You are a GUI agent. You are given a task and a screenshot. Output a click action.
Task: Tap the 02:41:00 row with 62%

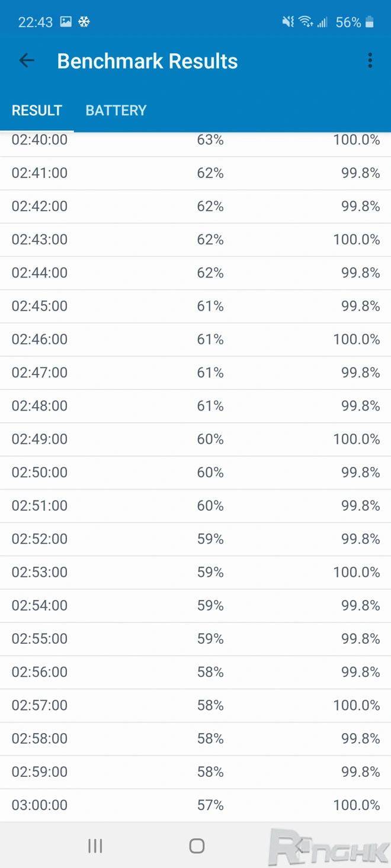point(195,173)
